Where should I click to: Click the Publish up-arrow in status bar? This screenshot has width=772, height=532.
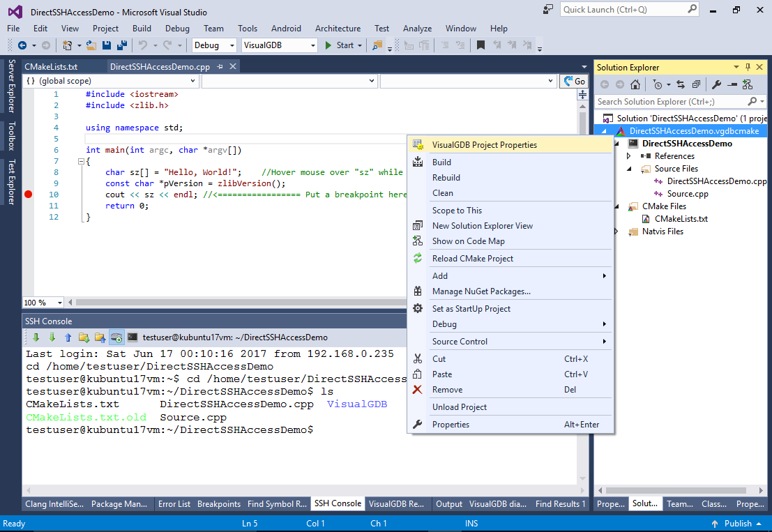714,524
